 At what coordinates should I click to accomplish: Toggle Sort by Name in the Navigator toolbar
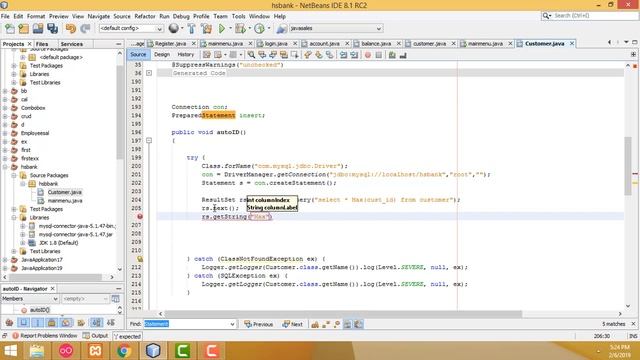coord(96,323)
